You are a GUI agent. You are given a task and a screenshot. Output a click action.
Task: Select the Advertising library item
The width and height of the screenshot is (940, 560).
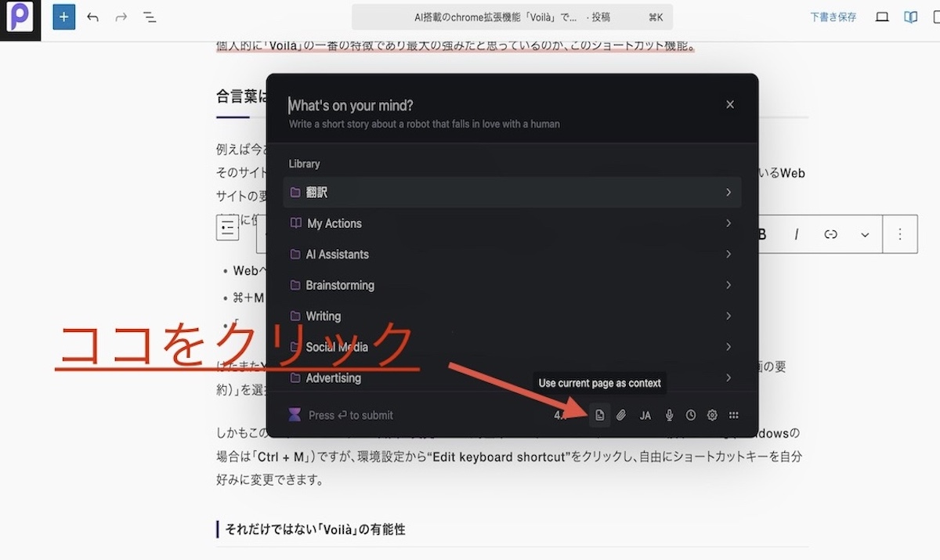pos(512,378)
